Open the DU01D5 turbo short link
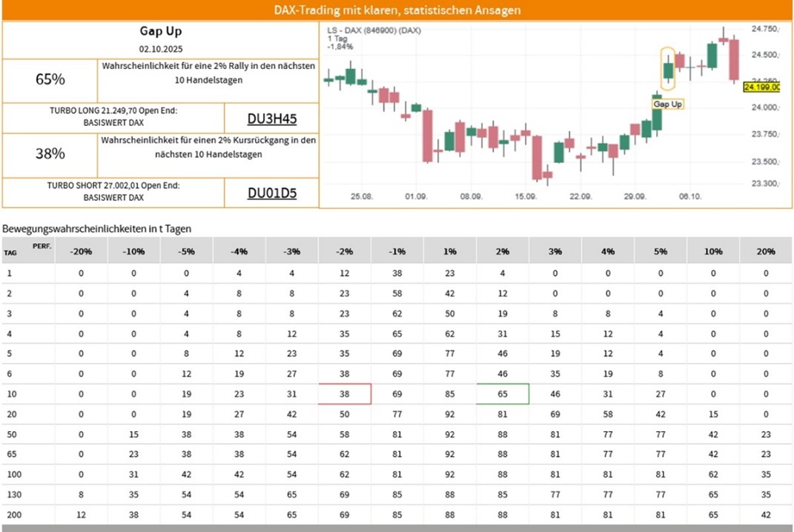 (x=271, y=193)
